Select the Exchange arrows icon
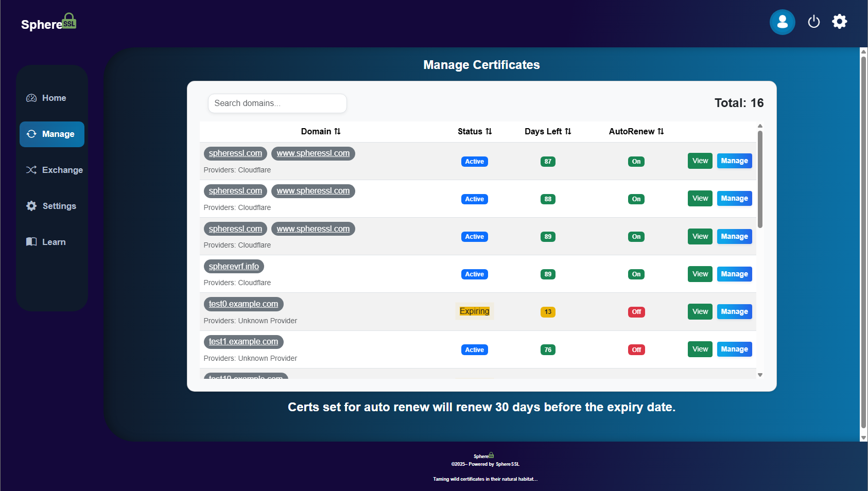The width and height of the screenshot is (868, 491). click(x=31, y=170)
